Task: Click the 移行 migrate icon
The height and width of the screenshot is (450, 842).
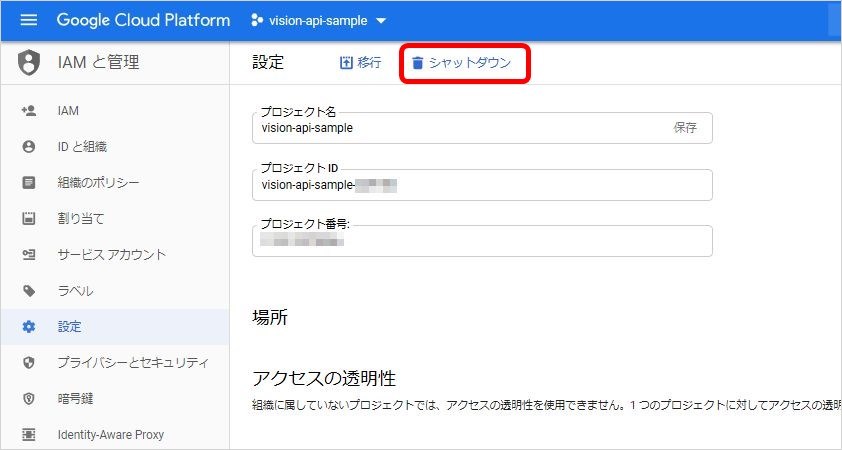Action: click(346, 63)
